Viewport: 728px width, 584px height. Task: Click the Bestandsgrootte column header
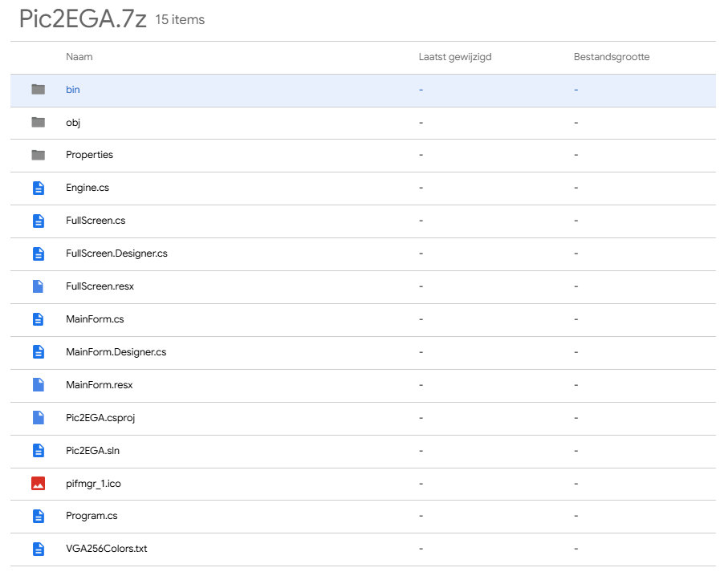(611, 57)
